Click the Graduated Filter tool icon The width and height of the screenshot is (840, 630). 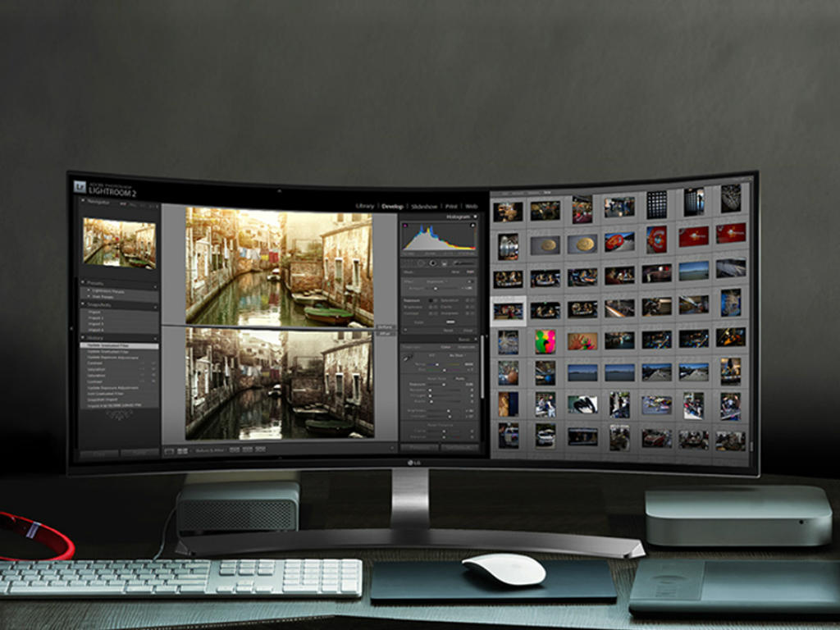(445, 263)
